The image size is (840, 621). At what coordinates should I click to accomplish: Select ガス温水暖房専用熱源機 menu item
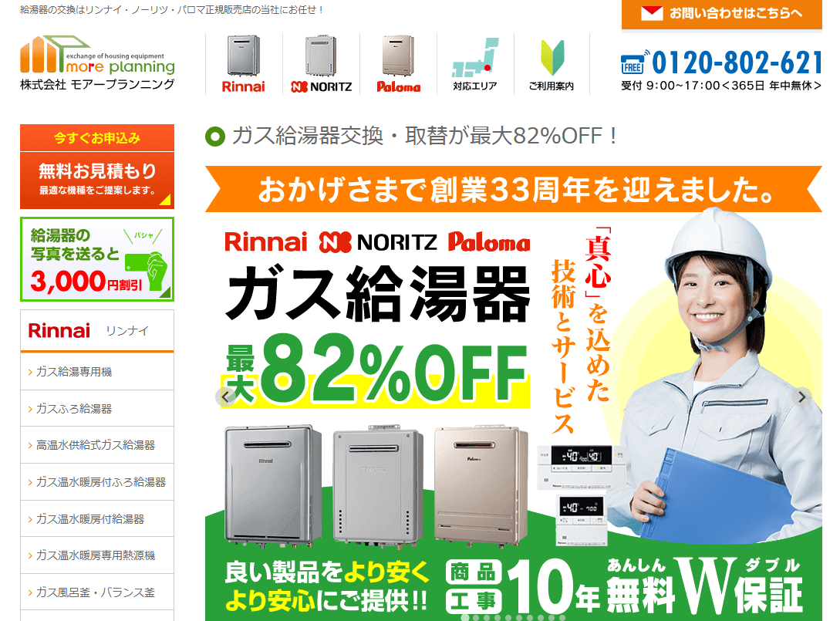[97, 555]
